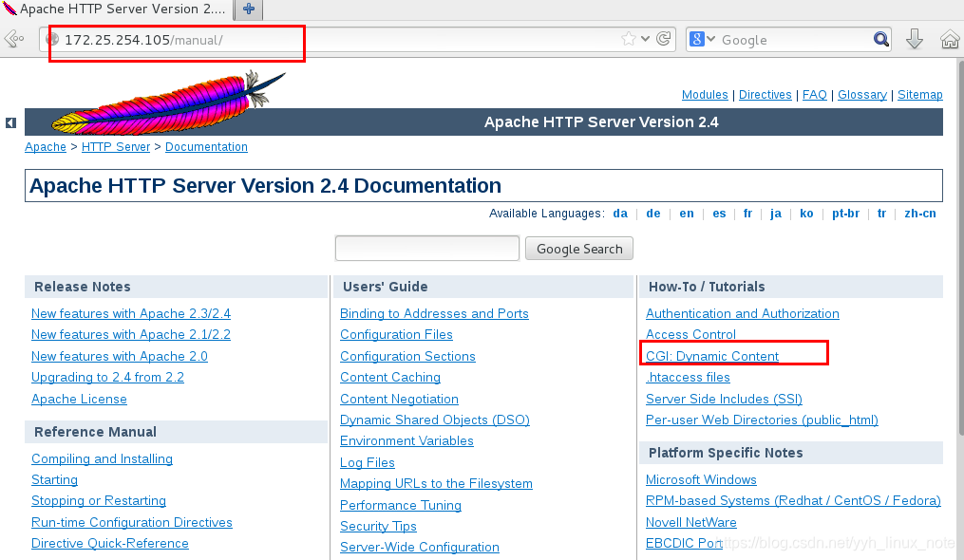Viewport: 964px width, 560px height.
Task: Switch language to en
Action: click(x=687, y=214)
